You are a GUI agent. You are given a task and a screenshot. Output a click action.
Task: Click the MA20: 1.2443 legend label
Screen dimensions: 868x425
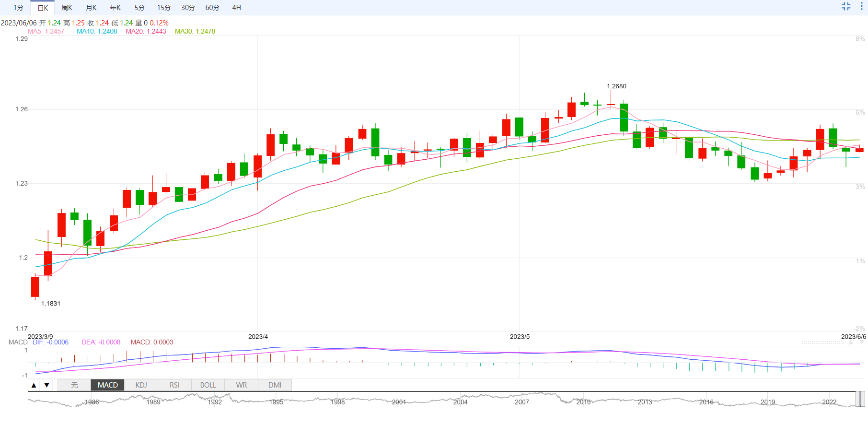click(146, 31)
